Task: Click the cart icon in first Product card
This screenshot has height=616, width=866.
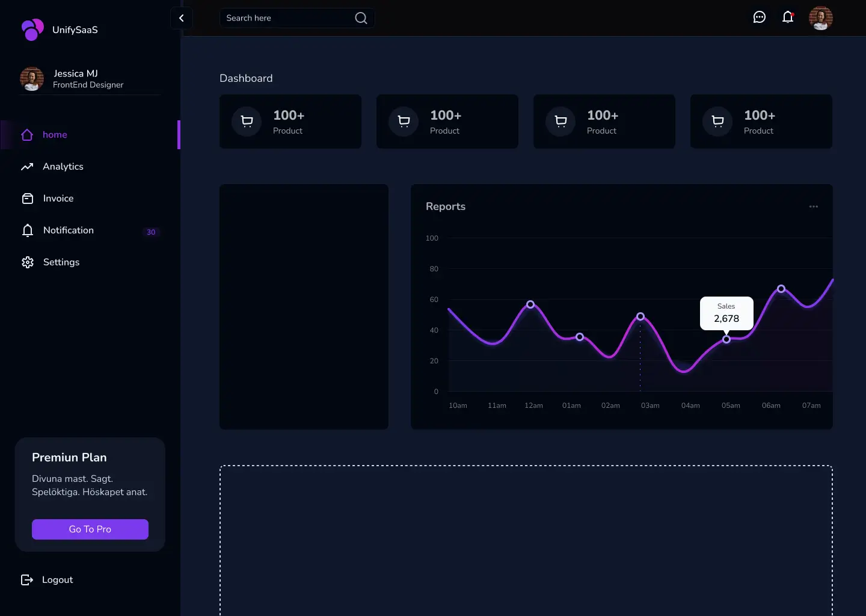Action: click(x=247, y=122)
